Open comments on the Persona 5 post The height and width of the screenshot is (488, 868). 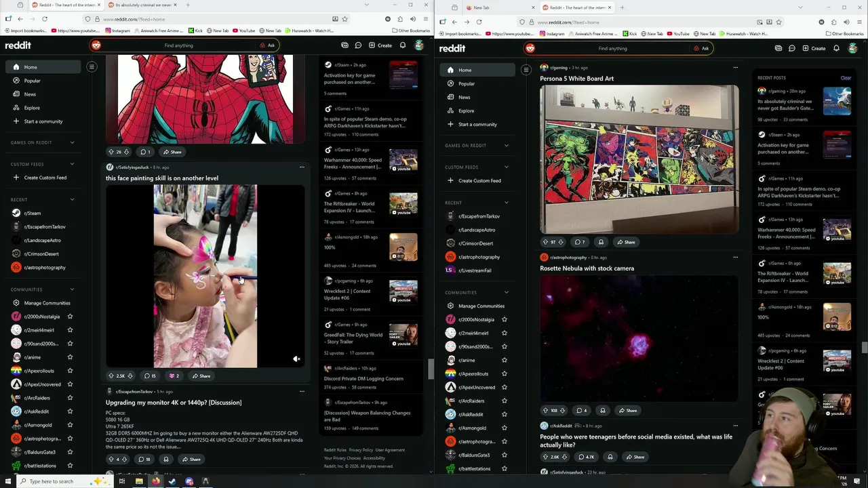tap(580, 242)
